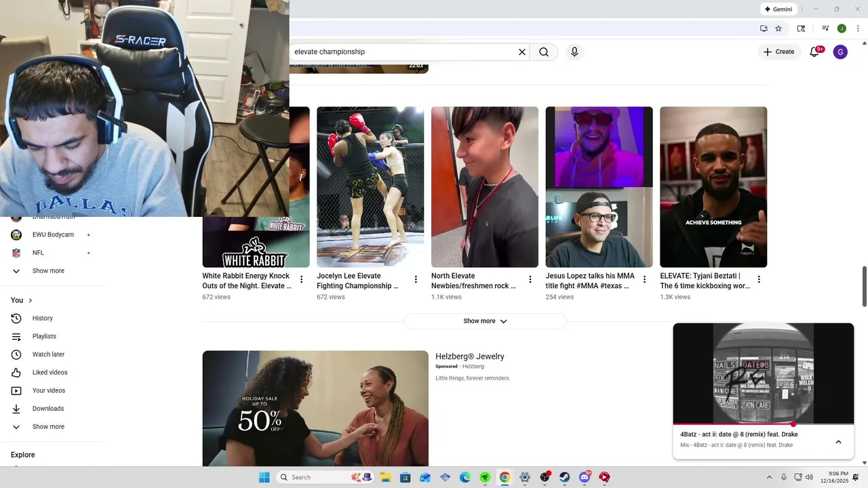Ask Gemini in Chrome
Screen dimensions: 868x488
(778, 9)
